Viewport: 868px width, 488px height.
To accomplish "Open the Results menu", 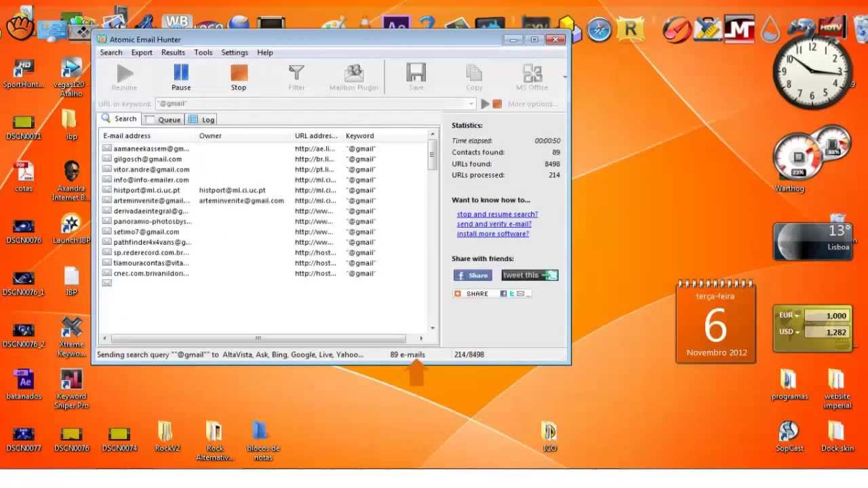I will [x=173, y=52].
